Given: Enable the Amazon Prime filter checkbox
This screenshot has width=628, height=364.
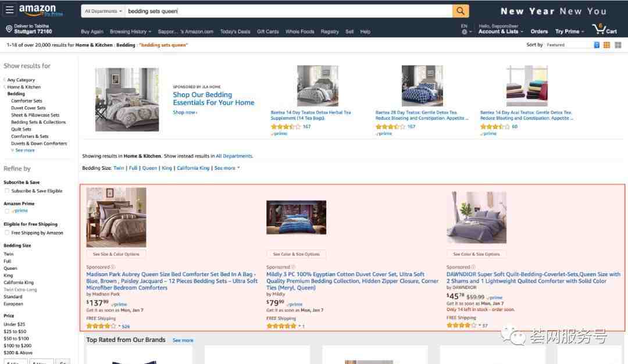Looking at the screenshot, I should point(7,210).
